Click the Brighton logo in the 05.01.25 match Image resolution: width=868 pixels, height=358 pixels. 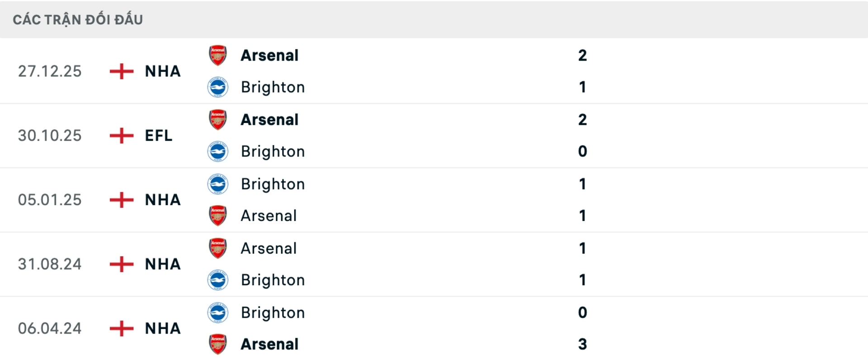point(217,184)
